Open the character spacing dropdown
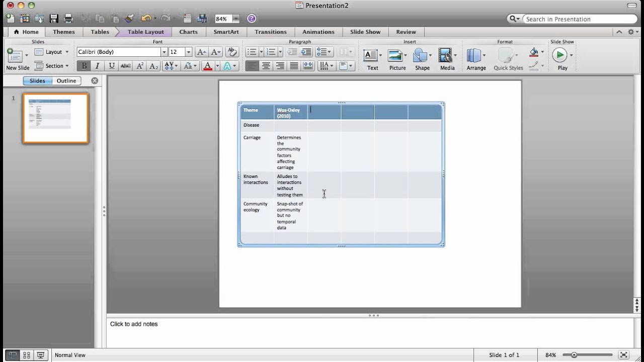This screenshot has width=644, height=362. 171,66
